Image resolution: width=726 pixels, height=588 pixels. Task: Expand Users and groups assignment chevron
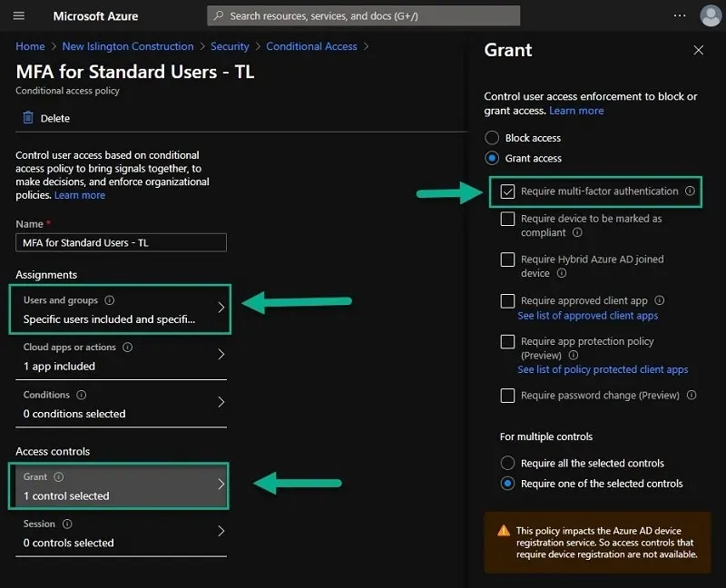click(221, 308)
